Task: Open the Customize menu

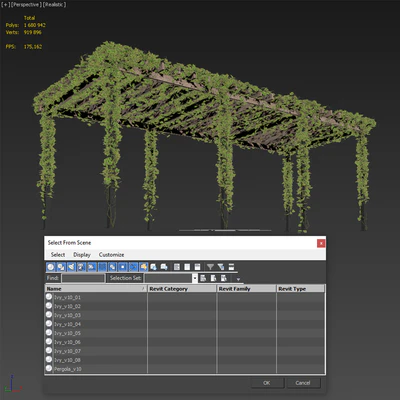Action: pos(111,255)
